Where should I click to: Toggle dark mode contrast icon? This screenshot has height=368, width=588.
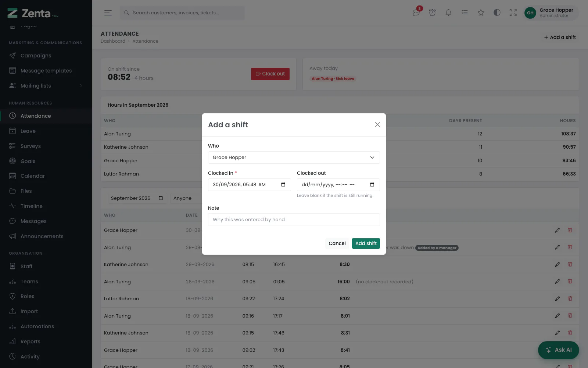(x=497, y=13)
